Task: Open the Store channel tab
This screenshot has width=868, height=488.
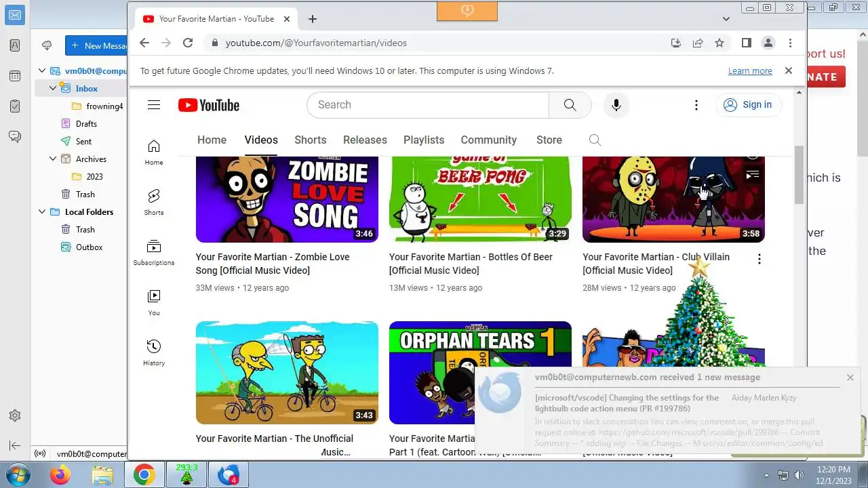Action: (x=549, y=140)
